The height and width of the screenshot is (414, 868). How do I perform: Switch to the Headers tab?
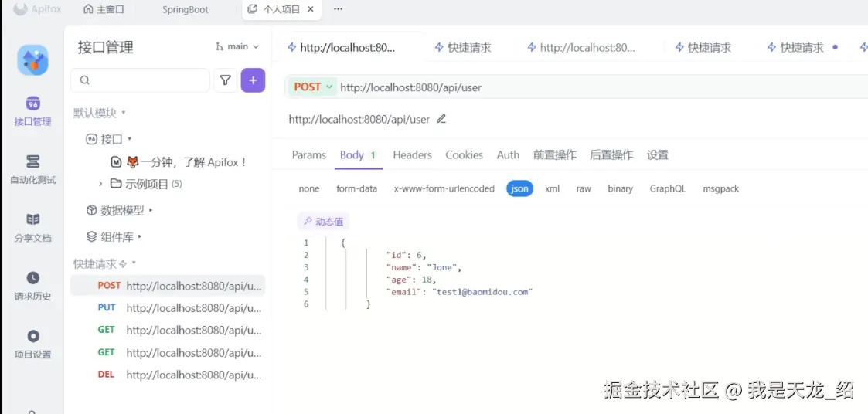(413, 155)
